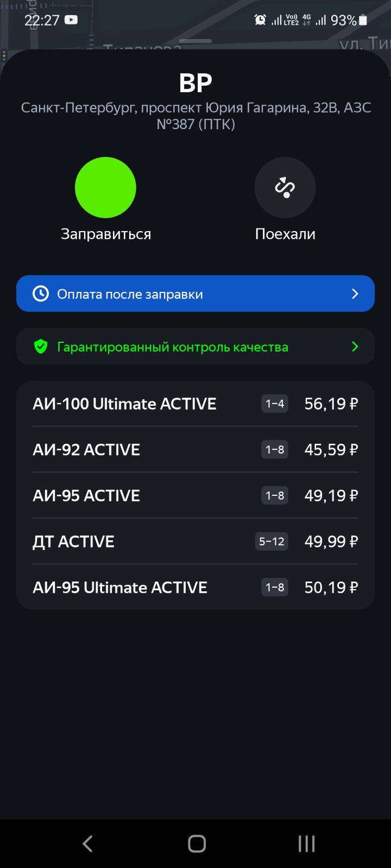The height and width of the screenshot is (868, 391).
Task: Choose ДТ ACTIVE diesel fuel row
Action: coord(195,541)
